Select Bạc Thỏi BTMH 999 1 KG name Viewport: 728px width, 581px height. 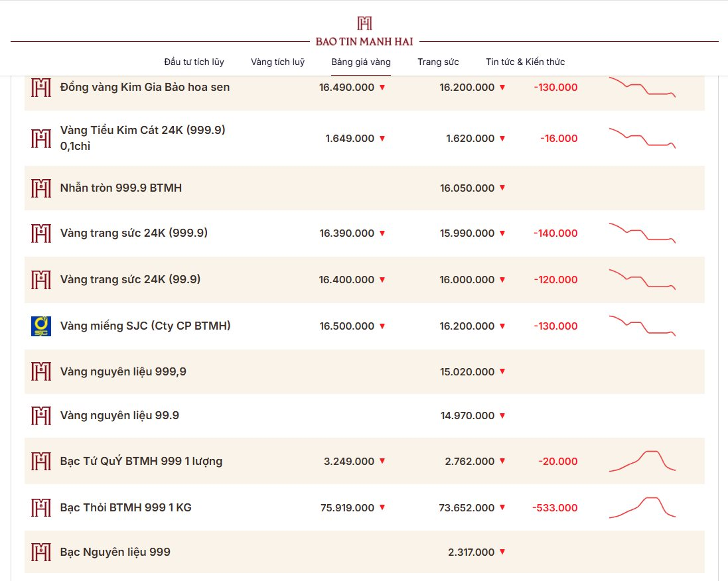(126, 507)
